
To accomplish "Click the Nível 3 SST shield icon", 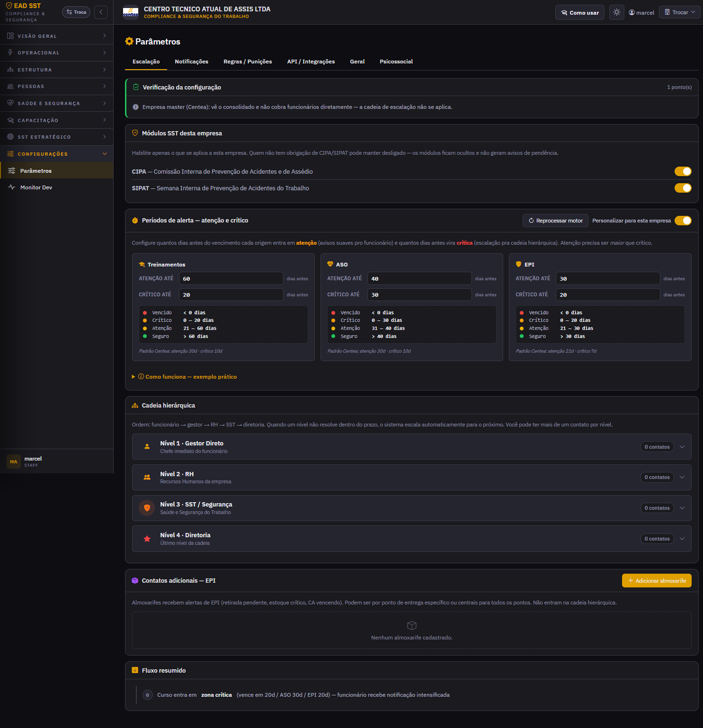I will [x=147, y=508].
